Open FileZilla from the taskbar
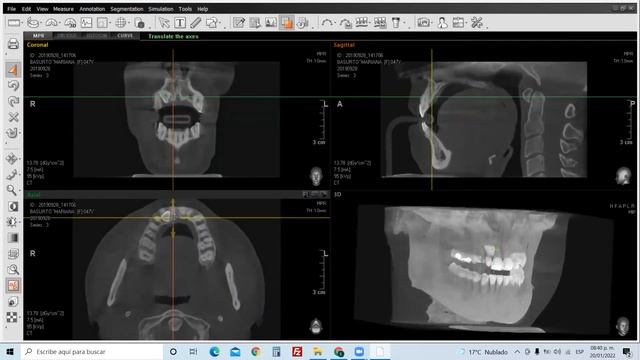This screenshot has width=640, height=360. [x=297, y=351]
